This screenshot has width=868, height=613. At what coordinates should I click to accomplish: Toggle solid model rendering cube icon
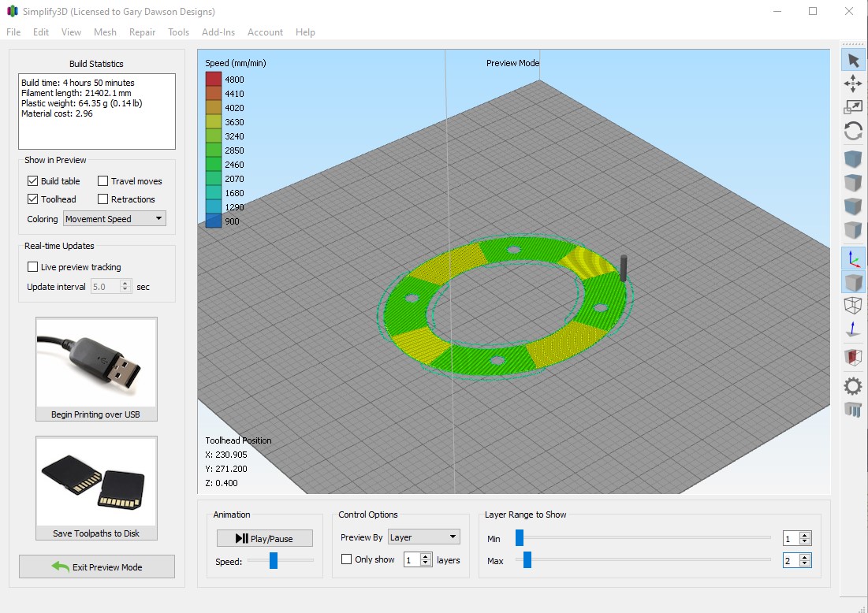(853, 281)
